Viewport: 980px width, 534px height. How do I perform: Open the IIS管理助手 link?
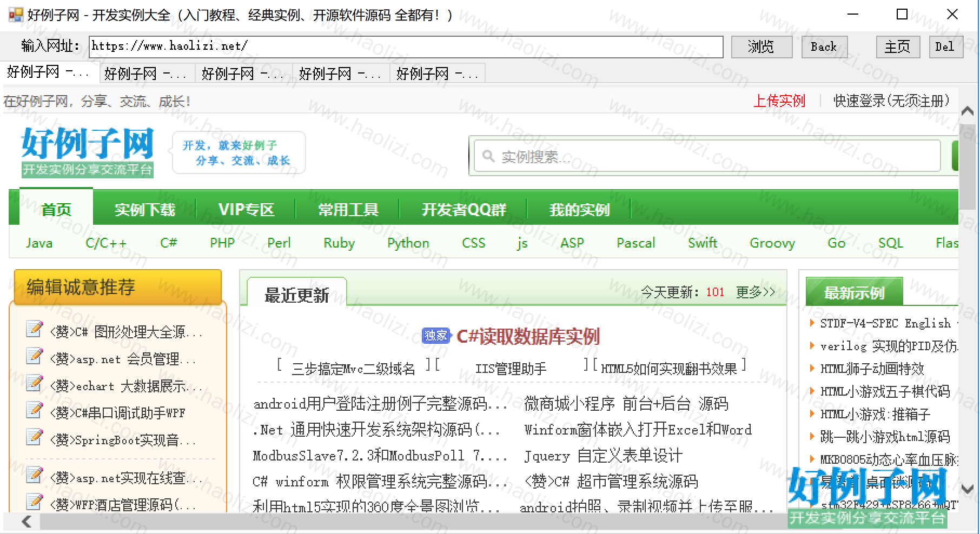point(511,369)
